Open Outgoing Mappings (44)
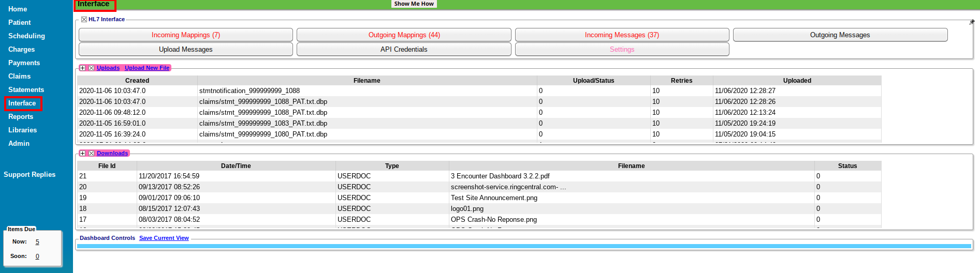 click(x=404, y=35)
